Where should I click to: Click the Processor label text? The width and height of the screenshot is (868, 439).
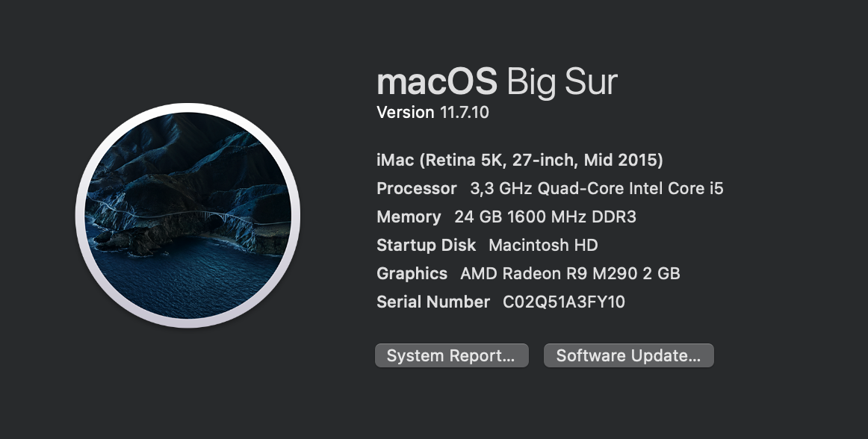pos(416,188)
